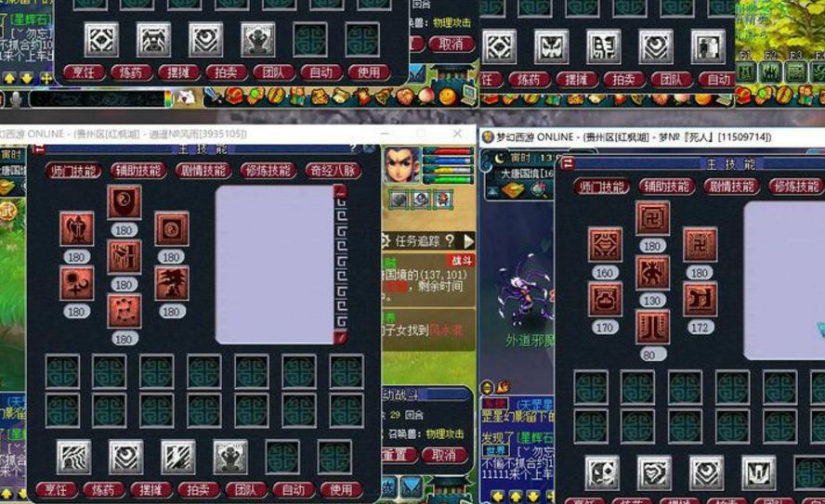
Task: Click the blue mana bar in 逍遥№风雨 window
Action: click(449, 162)
